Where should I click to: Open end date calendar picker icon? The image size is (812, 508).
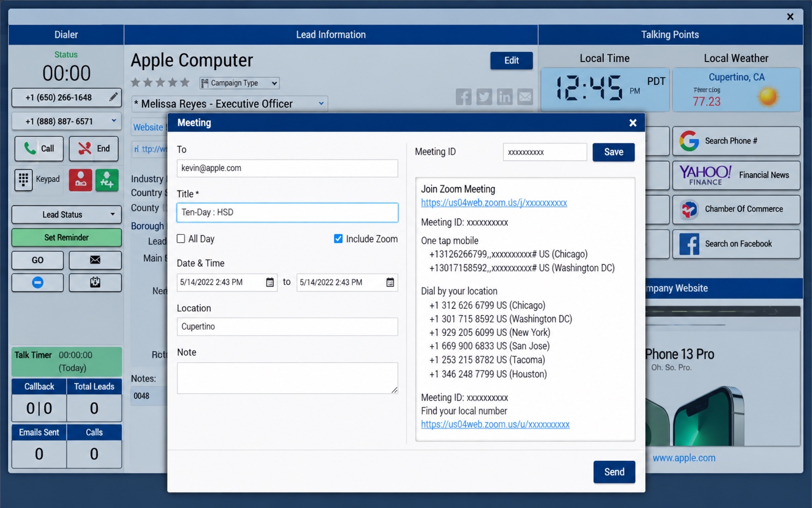click(390, 282)
